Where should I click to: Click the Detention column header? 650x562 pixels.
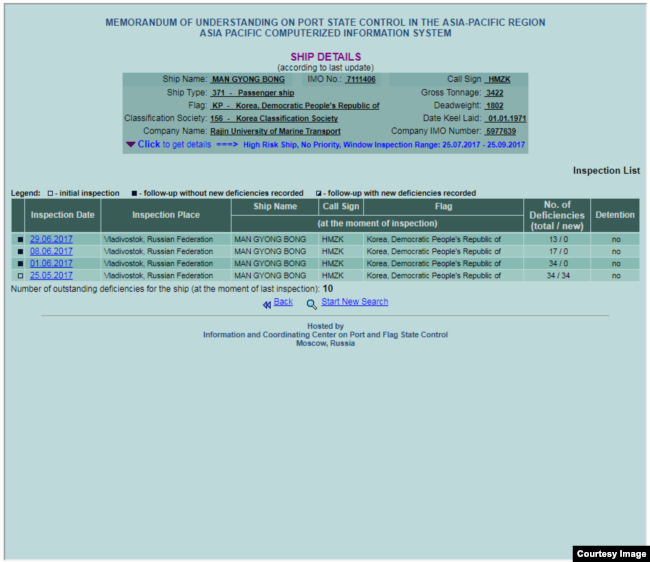tap(614, 215)
